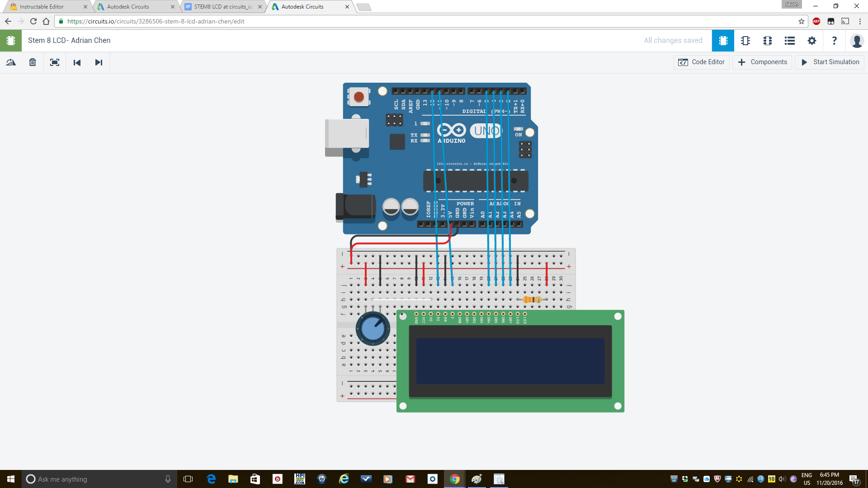Switch to schematic view icon

pos(745,41)
